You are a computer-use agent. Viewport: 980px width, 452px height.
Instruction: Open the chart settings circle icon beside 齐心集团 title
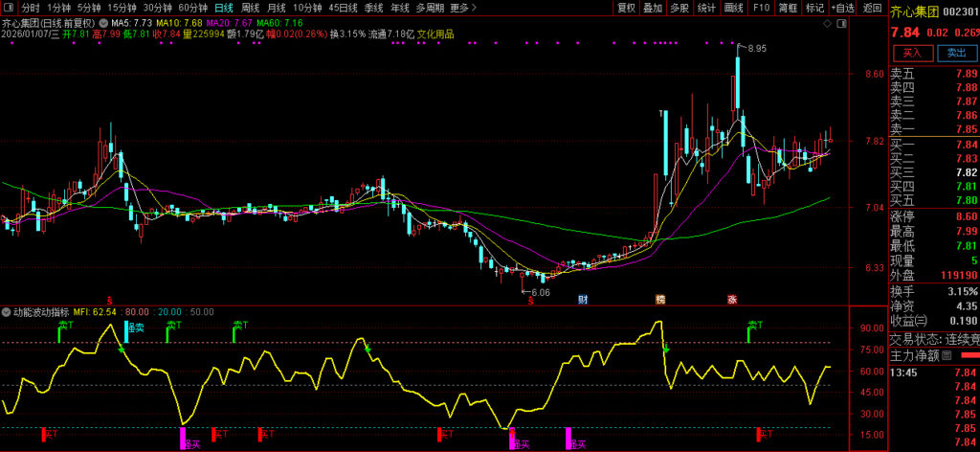click(102, 21)
